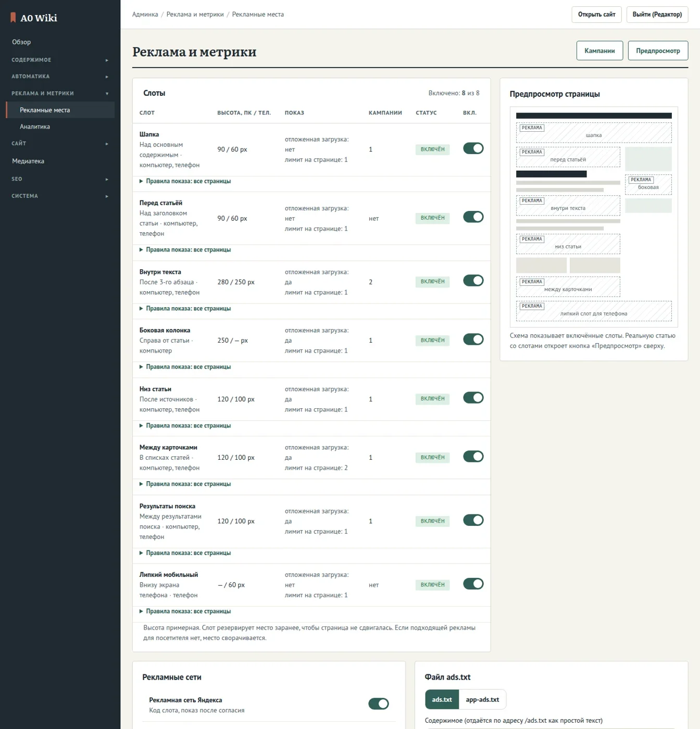The image size is (700, 729).
Task: Expand display rules under Липкий мобильный
Action: pyautogui.click(x=185, y=611)
